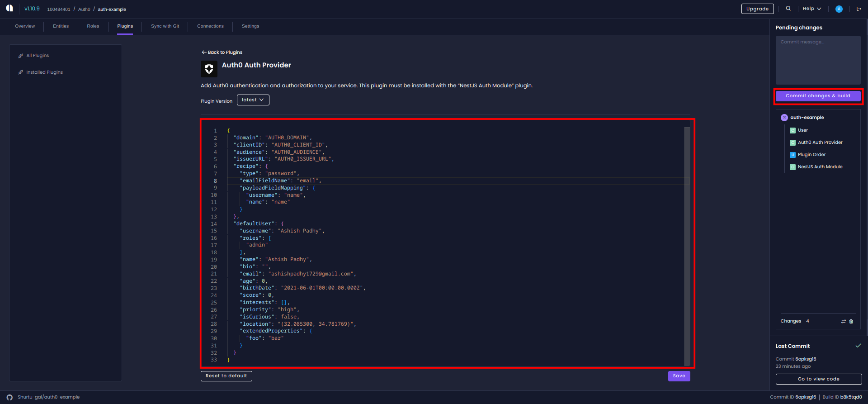
Task: Click the "domain" line in editor
Action: (x=273, y=138)
